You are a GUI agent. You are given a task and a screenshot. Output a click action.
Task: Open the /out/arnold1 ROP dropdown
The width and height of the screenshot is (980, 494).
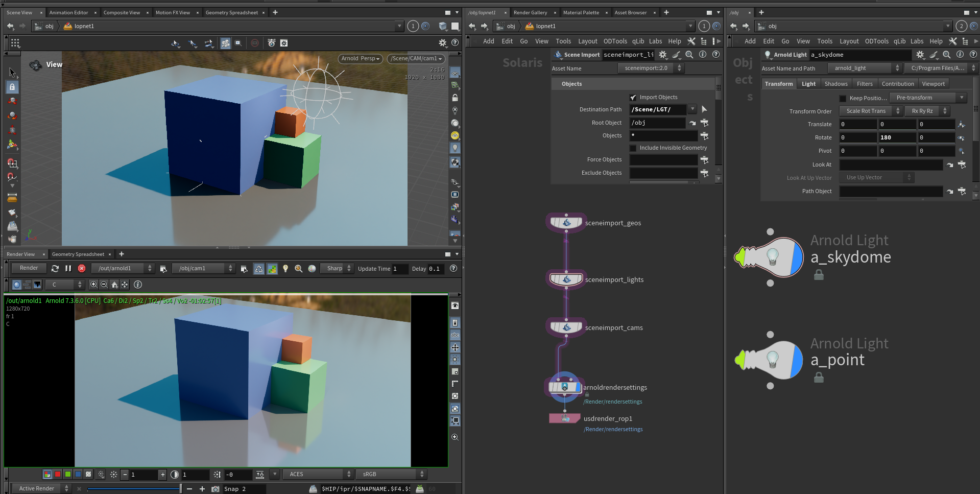click(123, 268)
